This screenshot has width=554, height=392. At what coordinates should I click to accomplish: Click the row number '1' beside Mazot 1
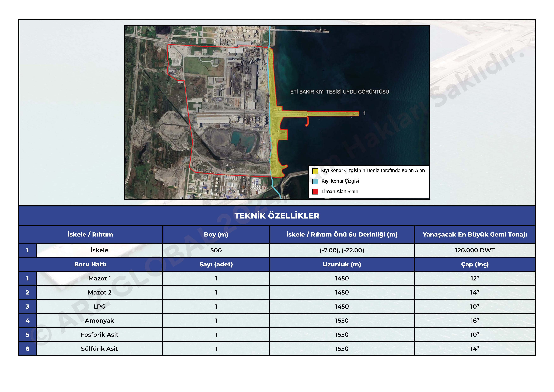[27, 279]
